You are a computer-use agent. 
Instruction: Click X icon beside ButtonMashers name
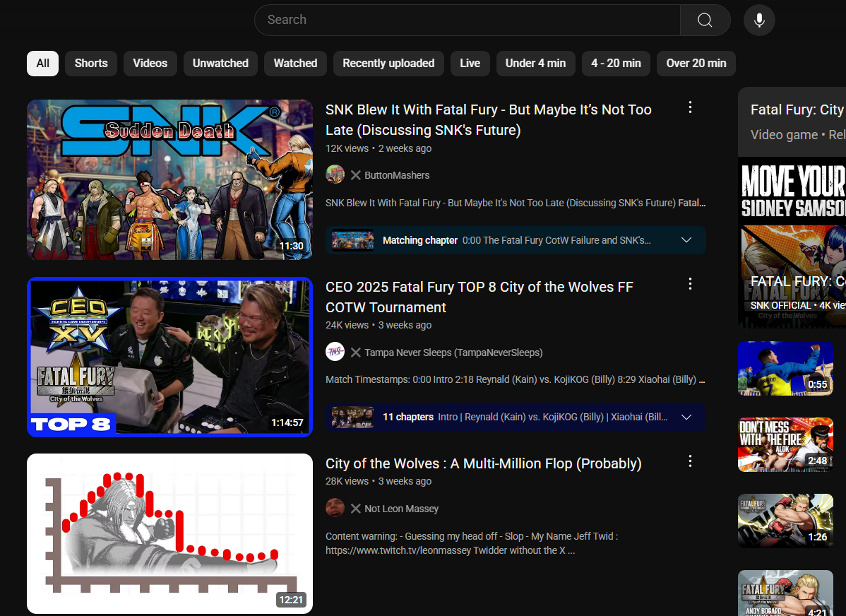(355, 175)
